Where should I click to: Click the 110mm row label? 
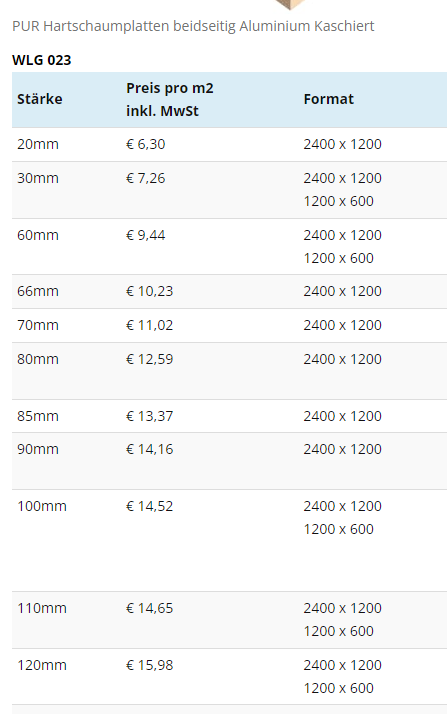point(42,608)
